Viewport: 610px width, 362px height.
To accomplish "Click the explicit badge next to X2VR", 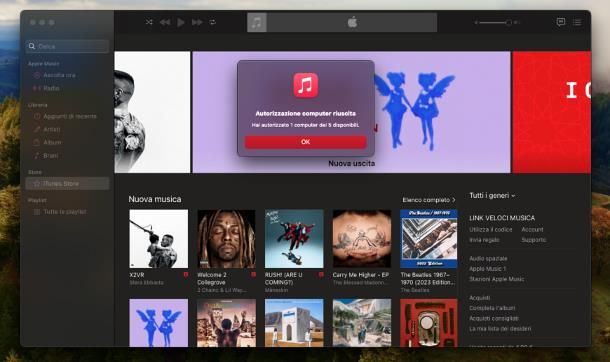I will (x=186, y=275).
